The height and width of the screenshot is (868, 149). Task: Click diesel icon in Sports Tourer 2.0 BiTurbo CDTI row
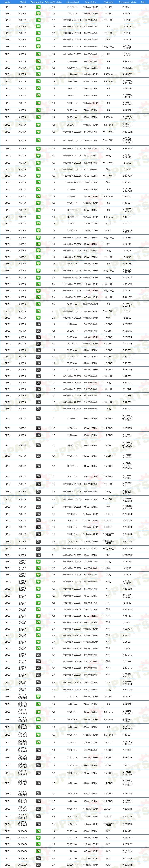(38, 824)
